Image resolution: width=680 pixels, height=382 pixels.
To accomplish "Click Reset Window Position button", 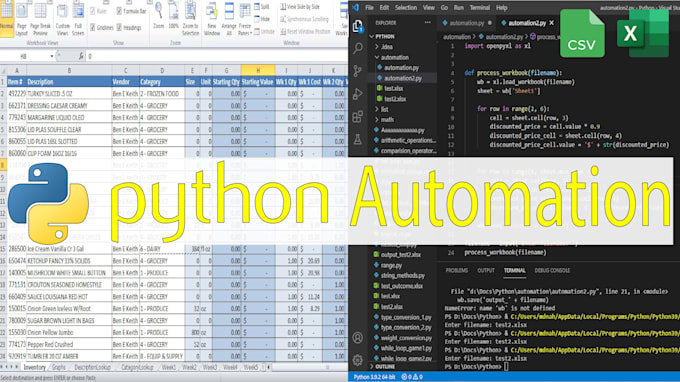I will (x=305, y=31).
